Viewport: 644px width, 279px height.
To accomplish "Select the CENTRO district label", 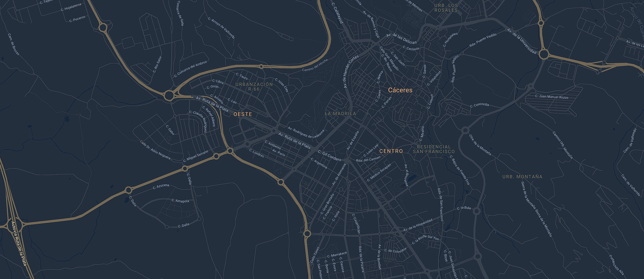I will click(x=391, y=151).
